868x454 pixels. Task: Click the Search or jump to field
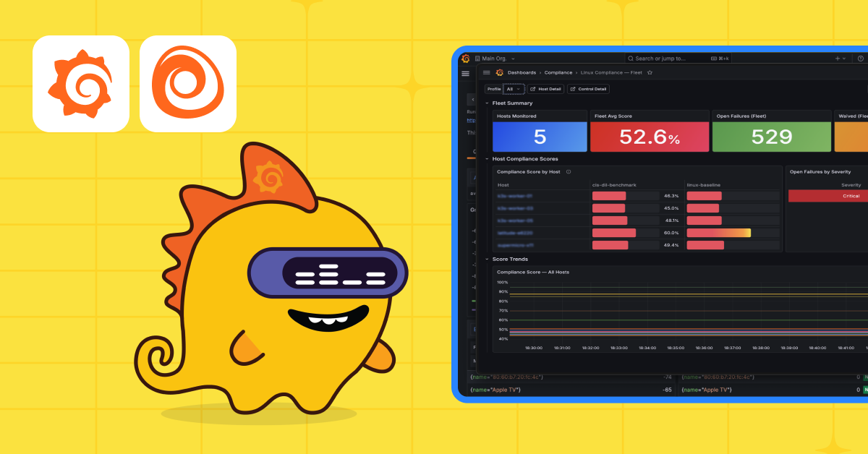tap(678, 59)
